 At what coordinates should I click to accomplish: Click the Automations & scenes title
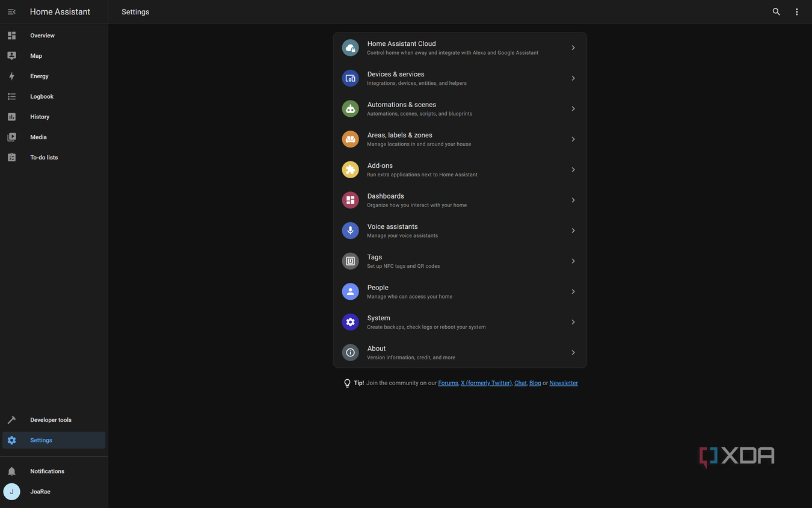coord(402,105)
